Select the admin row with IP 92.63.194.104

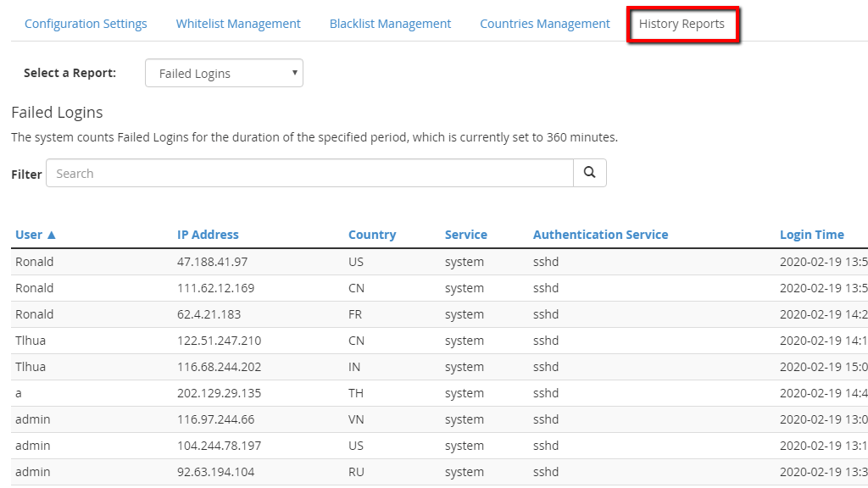coord(440,472)
